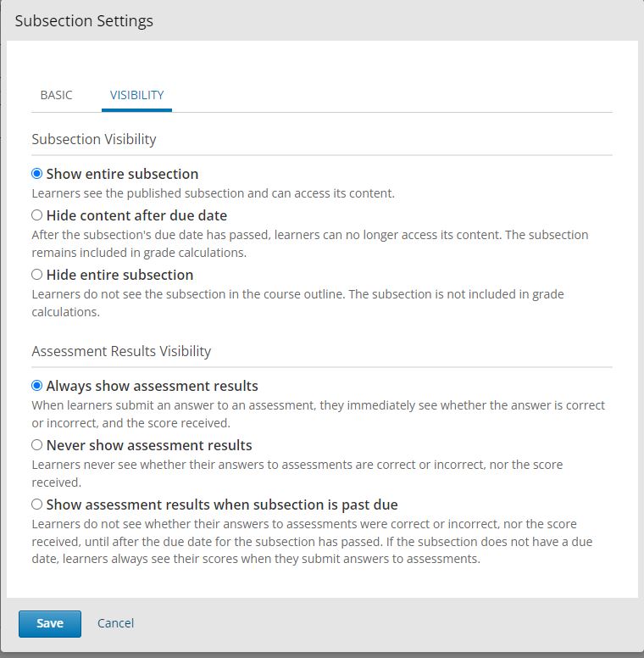Click the 'Always show assessment results' label text
Image resolution: width=644 pixels, height=658 pixels.
point(153,386)
